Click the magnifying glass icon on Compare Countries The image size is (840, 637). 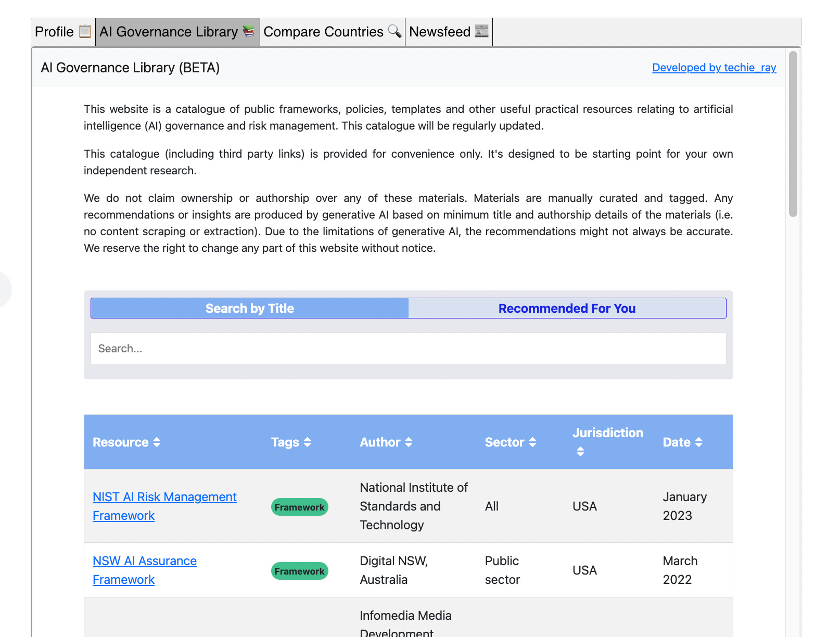(395, 31)
